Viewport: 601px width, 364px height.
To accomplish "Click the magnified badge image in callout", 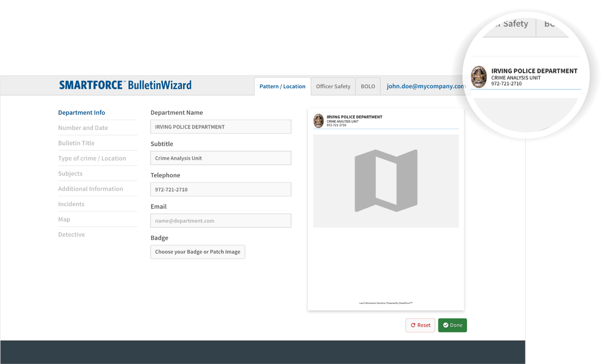I will (479, 77).
